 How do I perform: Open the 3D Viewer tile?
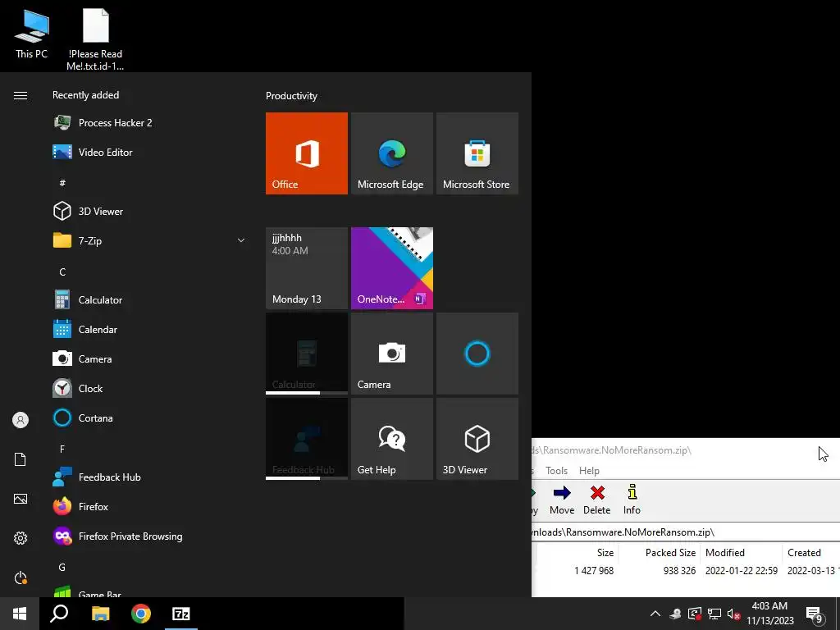tap(477, 439)
